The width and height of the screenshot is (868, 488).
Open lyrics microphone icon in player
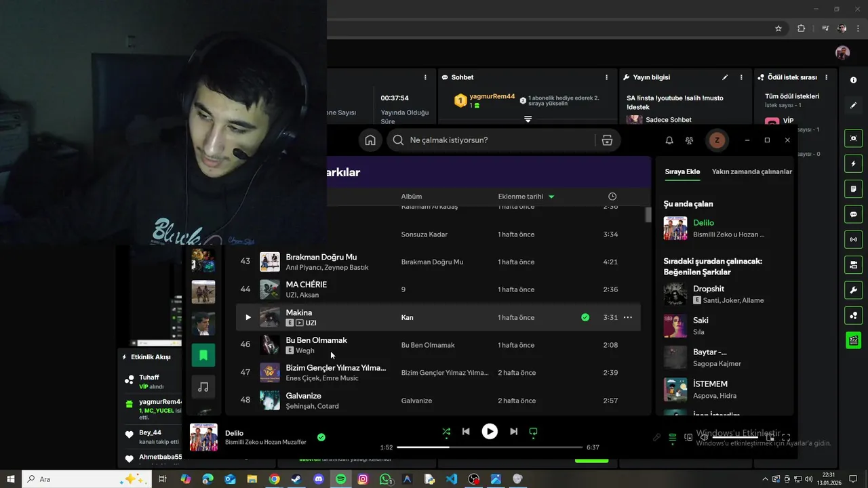[656, 438]
